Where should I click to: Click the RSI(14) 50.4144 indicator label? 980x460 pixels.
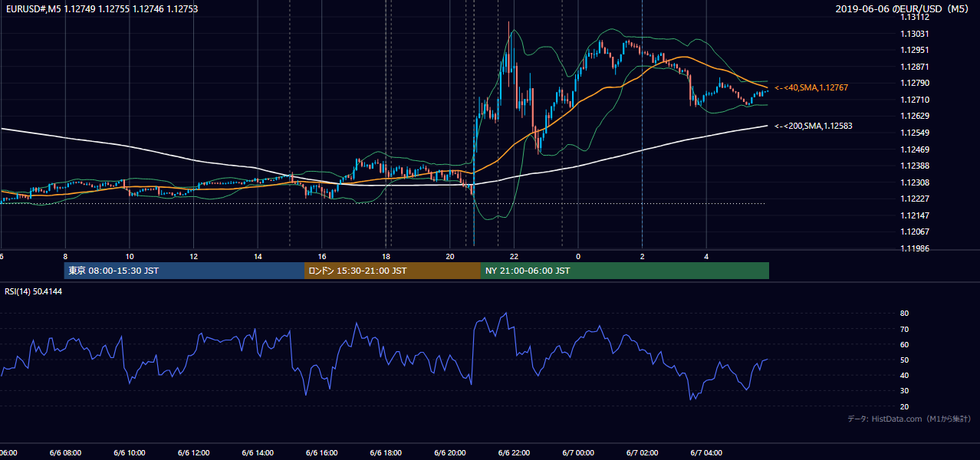coord(33,292)
